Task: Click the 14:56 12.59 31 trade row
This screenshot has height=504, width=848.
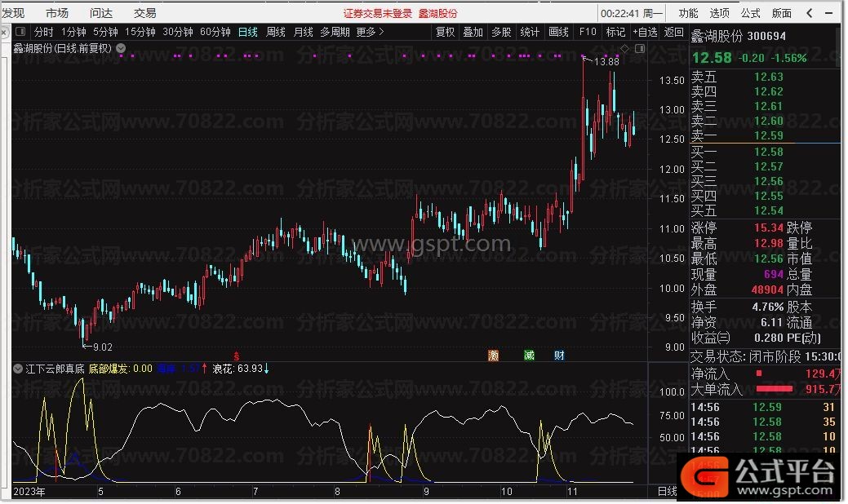Action: pyautogui.click(x=765, y=407)
